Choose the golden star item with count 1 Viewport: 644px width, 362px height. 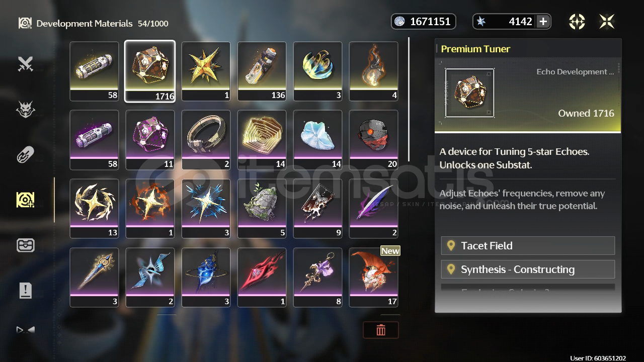tap(206, 71)
